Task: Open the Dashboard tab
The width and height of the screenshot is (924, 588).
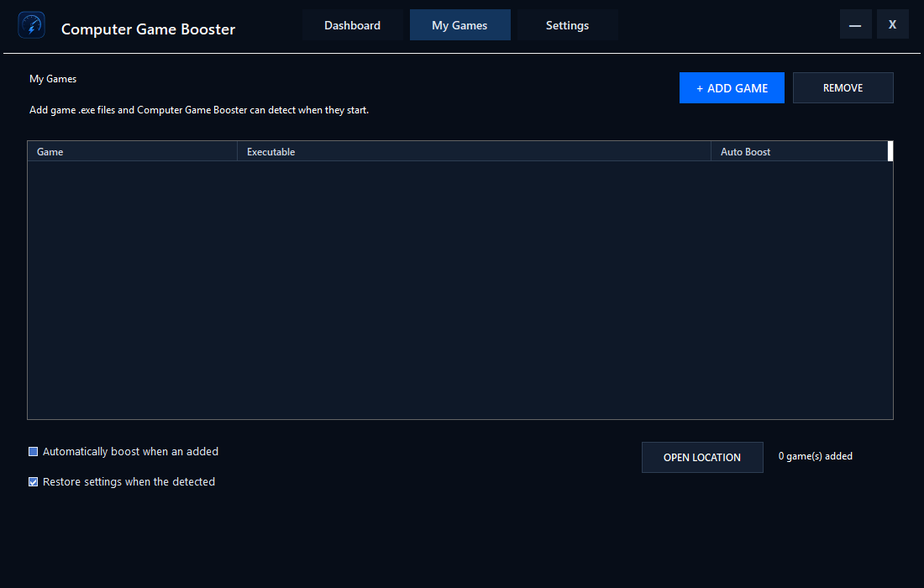Action: click(353, 25)
